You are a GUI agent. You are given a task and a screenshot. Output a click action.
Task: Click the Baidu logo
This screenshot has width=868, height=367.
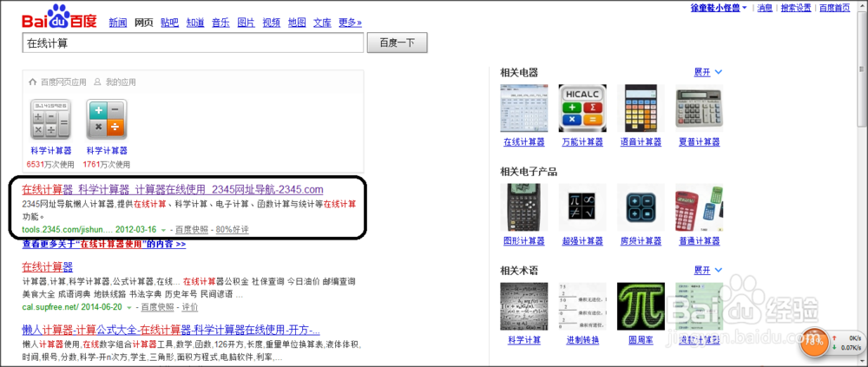(x=59, y=17)
